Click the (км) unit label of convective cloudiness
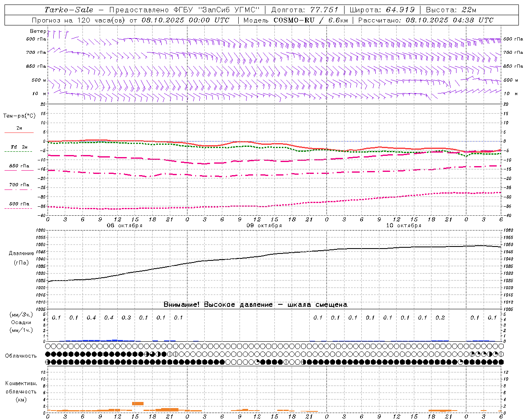The height and width of the screenshot is (420, 525). [21, 399]
